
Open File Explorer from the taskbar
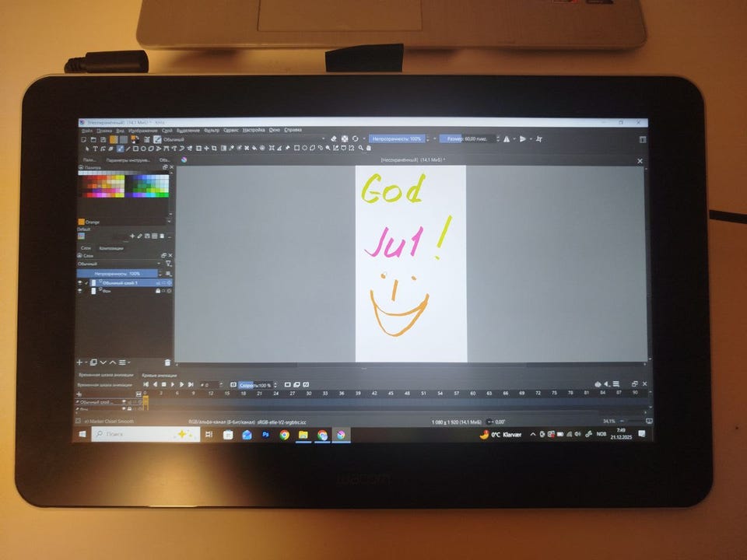(x=303, y=434)
